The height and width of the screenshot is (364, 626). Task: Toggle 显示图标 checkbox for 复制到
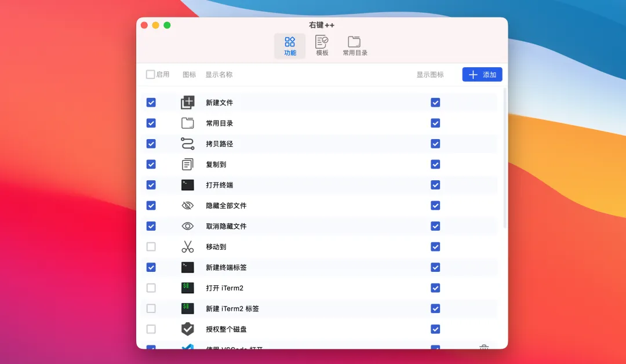pyautogui.click(x=435, y=165)
